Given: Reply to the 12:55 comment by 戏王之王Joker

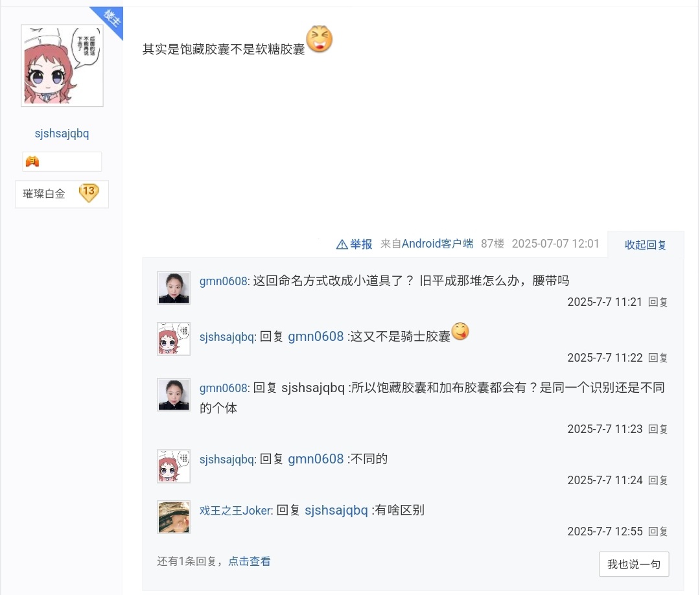Looking at the screenshot, I should click(x=658, y=531).
